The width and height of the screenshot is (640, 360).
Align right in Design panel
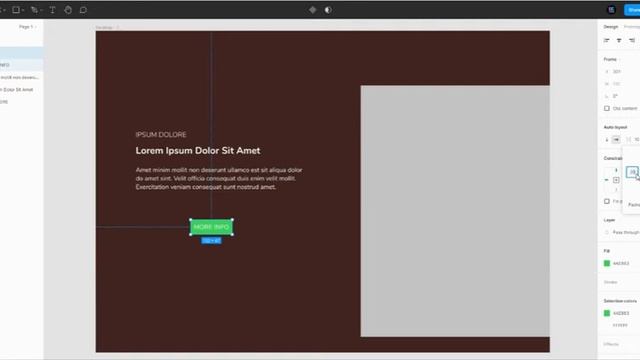coord(632,40)
